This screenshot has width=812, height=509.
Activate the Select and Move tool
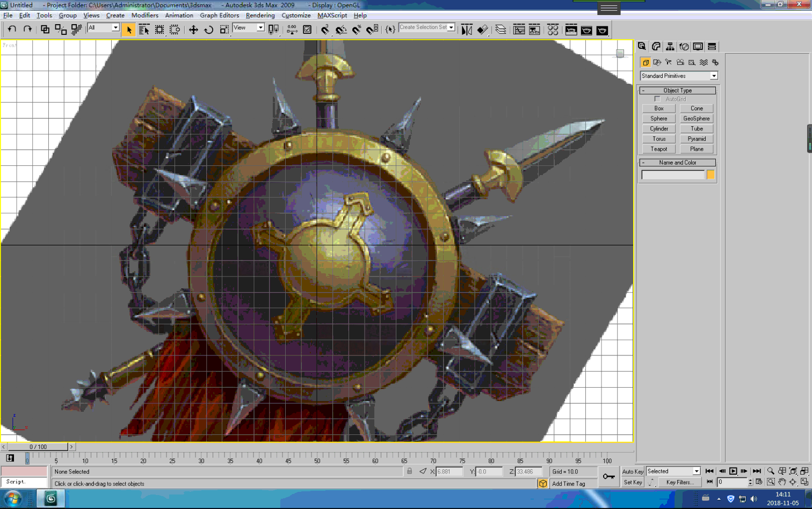click(x=193, y=30)
